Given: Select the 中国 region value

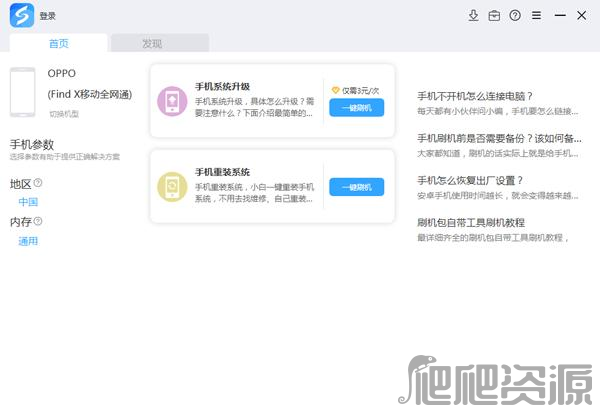Looking at the screenshot, I should [28, 202].
